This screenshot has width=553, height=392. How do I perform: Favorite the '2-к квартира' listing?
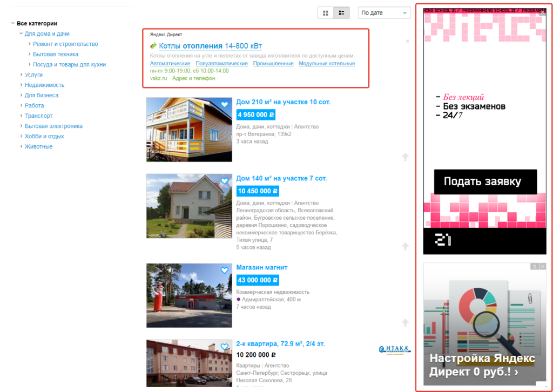click(x=225, y=347)
